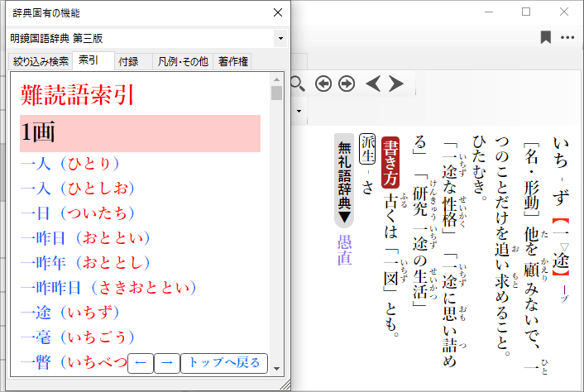Go to previous entry with left chevron
Viewport: 584px width, 392px height.
(373, 84)
